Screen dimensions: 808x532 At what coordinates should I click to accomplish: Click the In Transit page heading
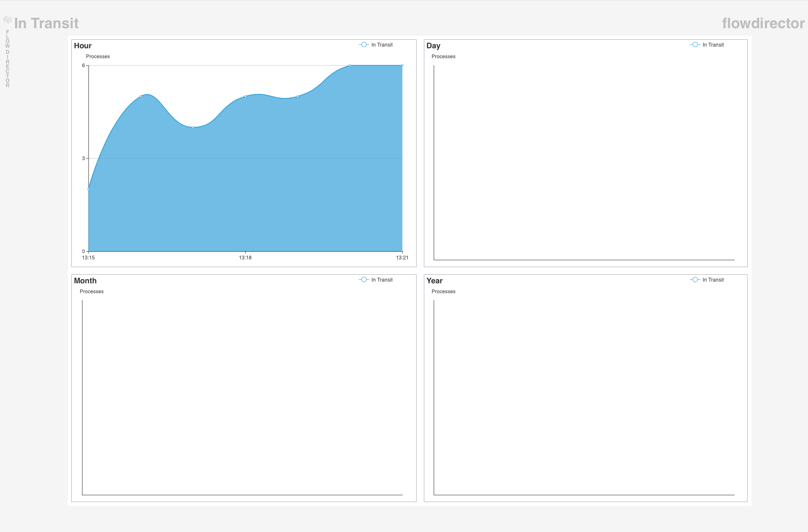pos(46,24)
